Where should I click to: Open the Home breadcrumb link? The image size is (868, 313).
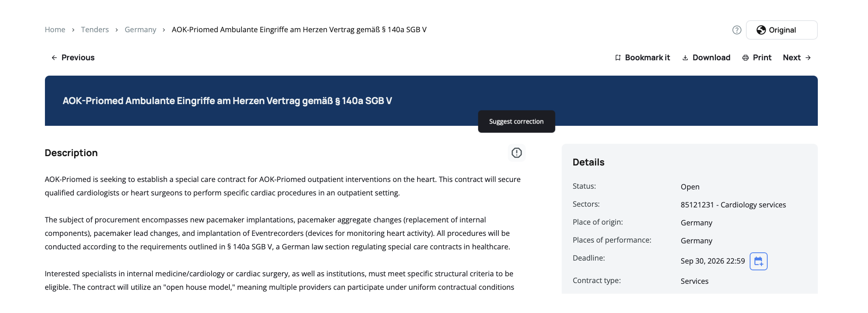[x=55, y=30]
